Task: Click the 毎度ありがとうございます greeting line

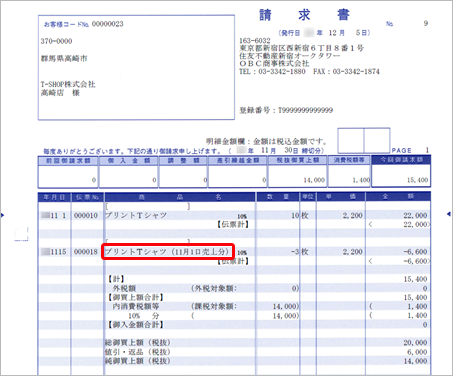Action: 132,151
